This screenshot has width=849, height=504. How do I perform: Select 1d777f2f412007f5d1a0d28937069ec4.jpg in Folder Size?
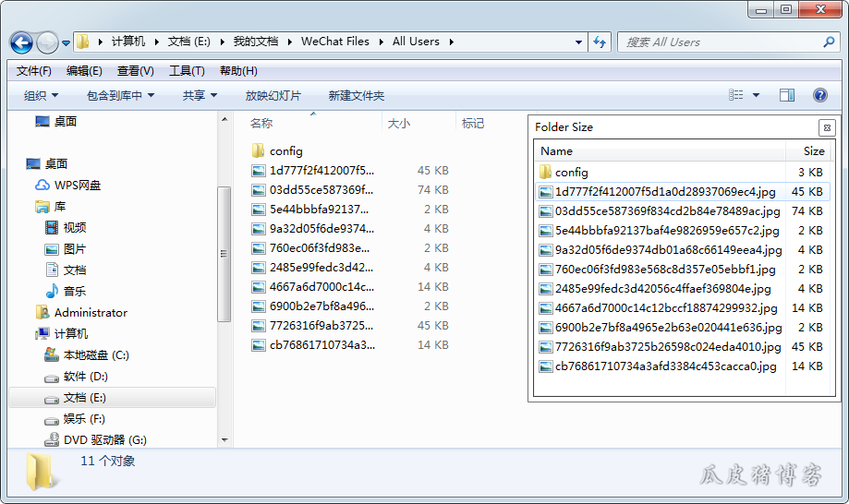coord(682,191)
